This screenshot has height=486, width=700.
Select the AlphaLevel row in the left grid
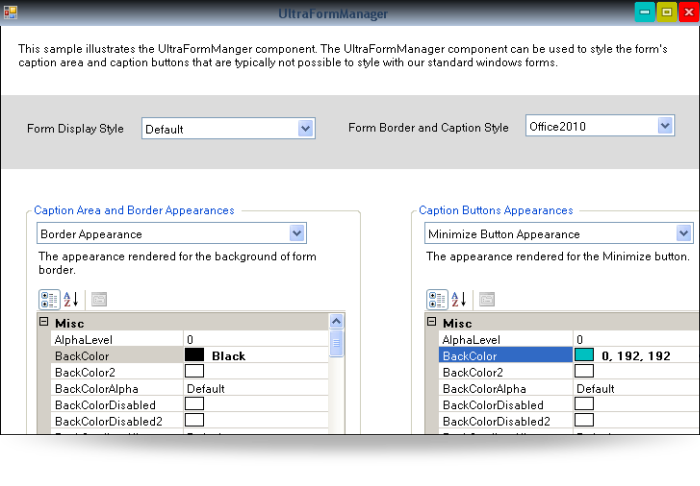point(190,339)
